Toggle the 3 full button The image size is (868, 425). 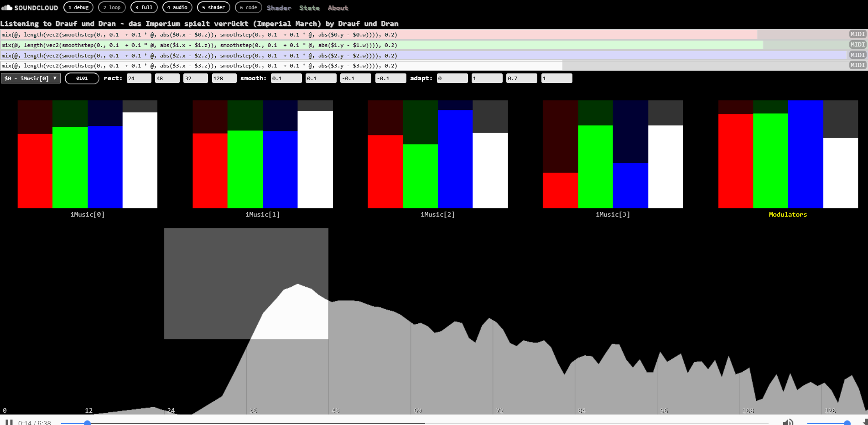144,7
